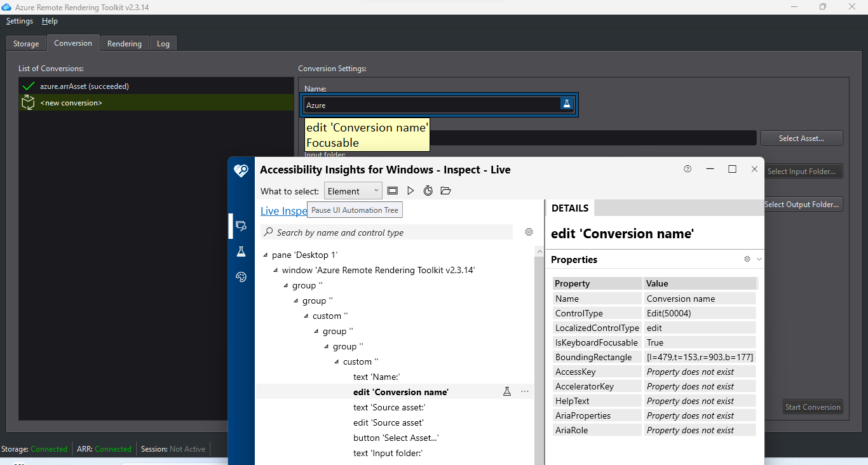
Task: Open the Settings menu
Action: (20, 21)
